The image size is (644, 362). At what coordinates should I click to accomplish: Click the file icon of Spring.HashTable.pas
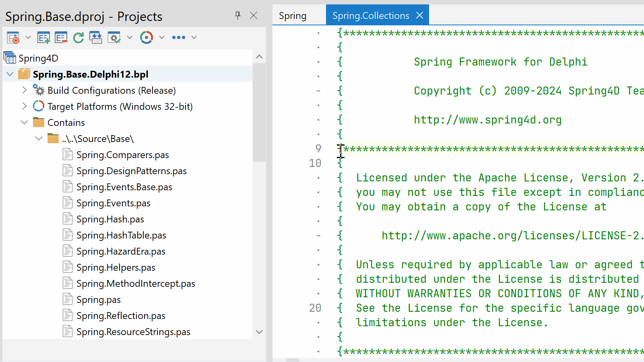(x=68, y=235)
